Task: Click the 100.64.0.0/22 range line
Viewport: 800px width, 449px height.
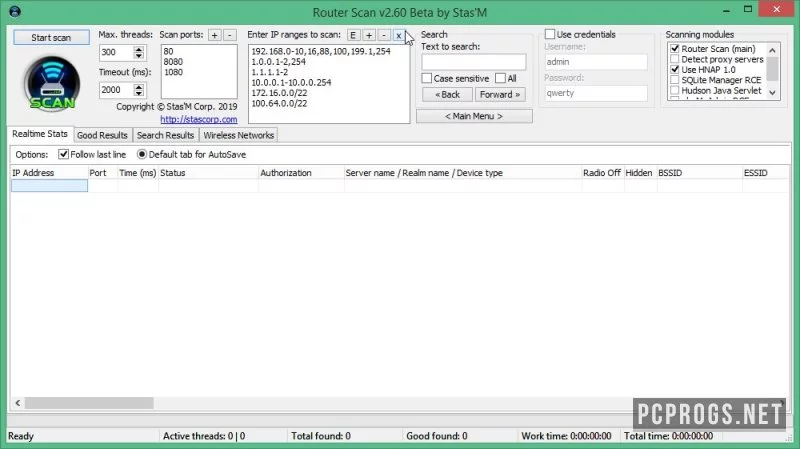Action: click(x=279, y=104)
